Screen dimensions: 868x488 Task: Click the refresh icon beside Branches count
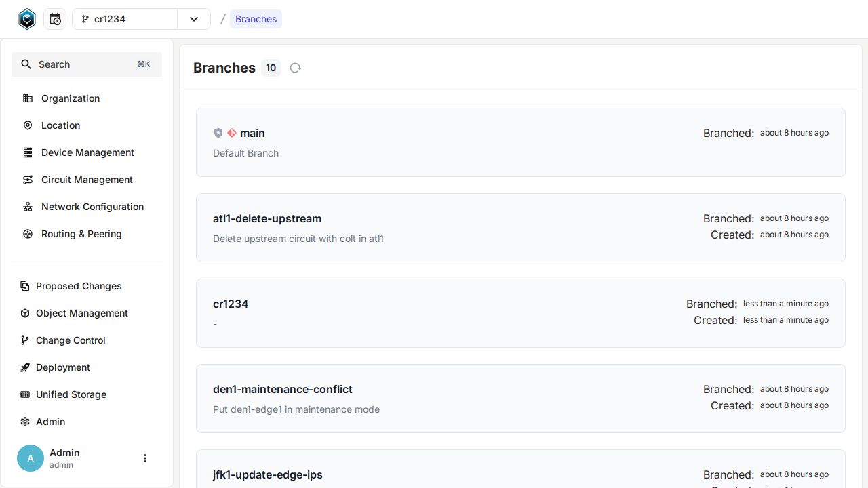(295, 68)
